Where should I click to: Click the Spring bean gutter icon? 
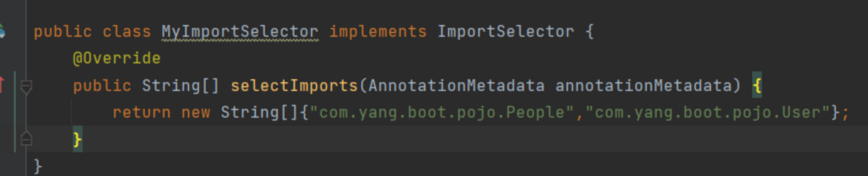(x=2, y=31)
